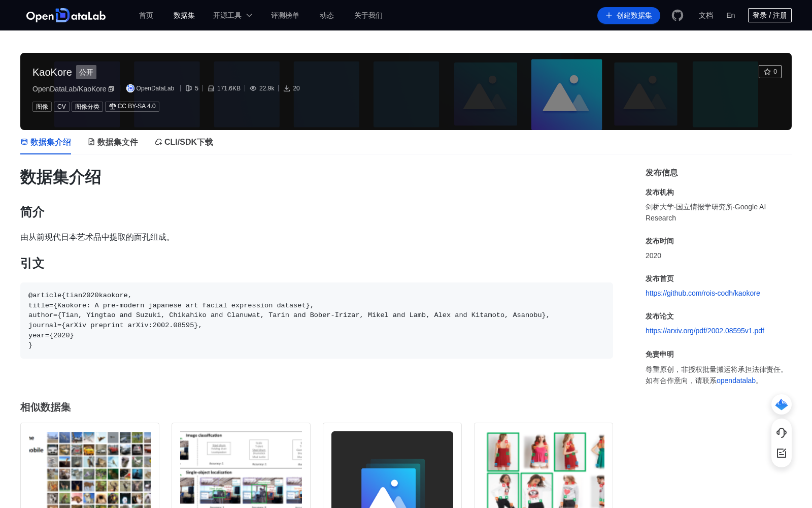The image size is (812, 508).
Task: Copy the OpenDataLab/KaoKore path icon
Action: point(112,89)
